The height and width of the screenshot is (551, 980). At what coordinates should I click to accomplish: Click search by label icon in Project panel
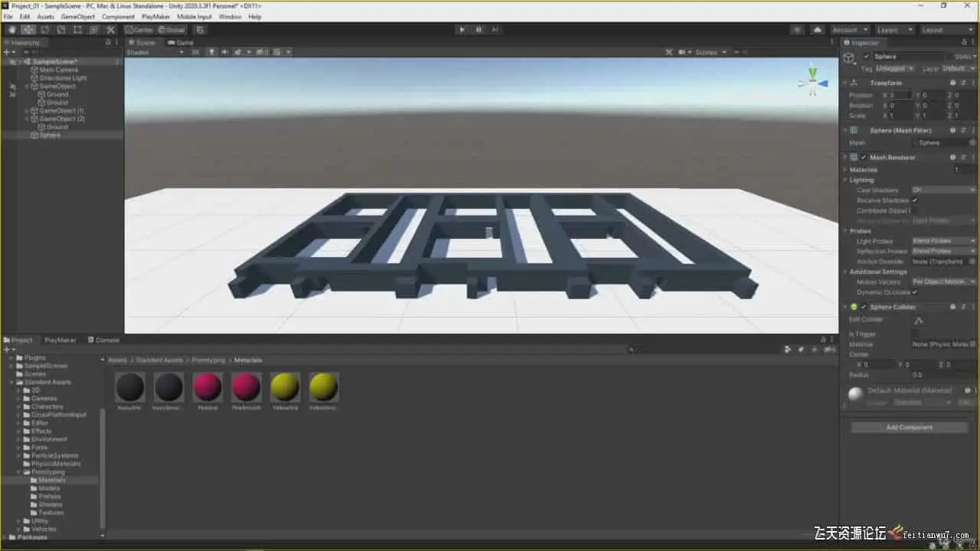(x=800, y=350)
